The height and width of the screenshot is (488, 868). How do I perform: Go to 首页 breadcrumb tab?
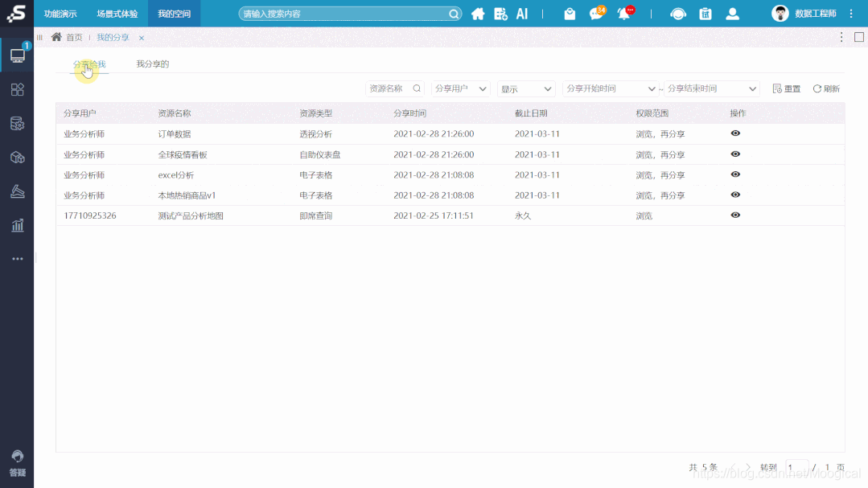[x=67, y=37]
